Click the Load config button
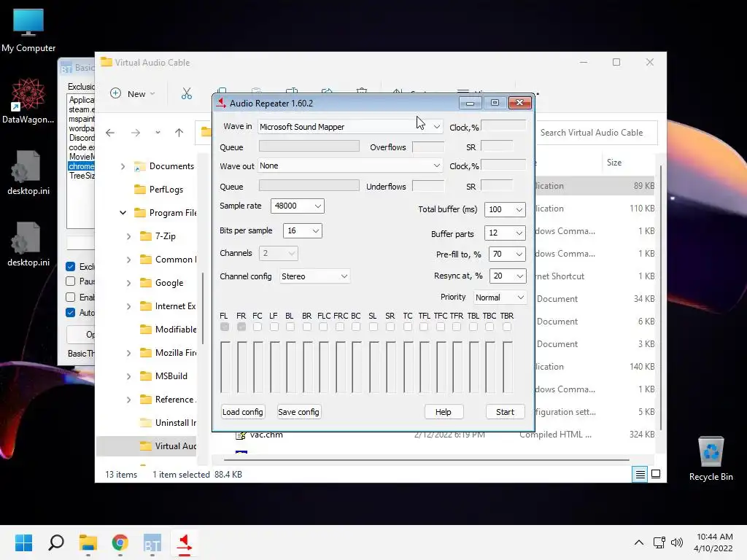Viewport: 747px width, 560px height. coord(242,412)
